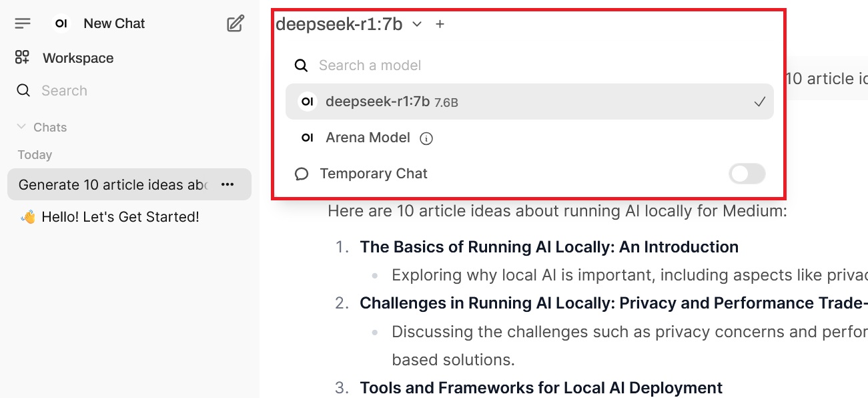This screenshot has height=398, width=868.
Task: Click the magnifier icon in the model search
Action: click(x=302, y=65)
